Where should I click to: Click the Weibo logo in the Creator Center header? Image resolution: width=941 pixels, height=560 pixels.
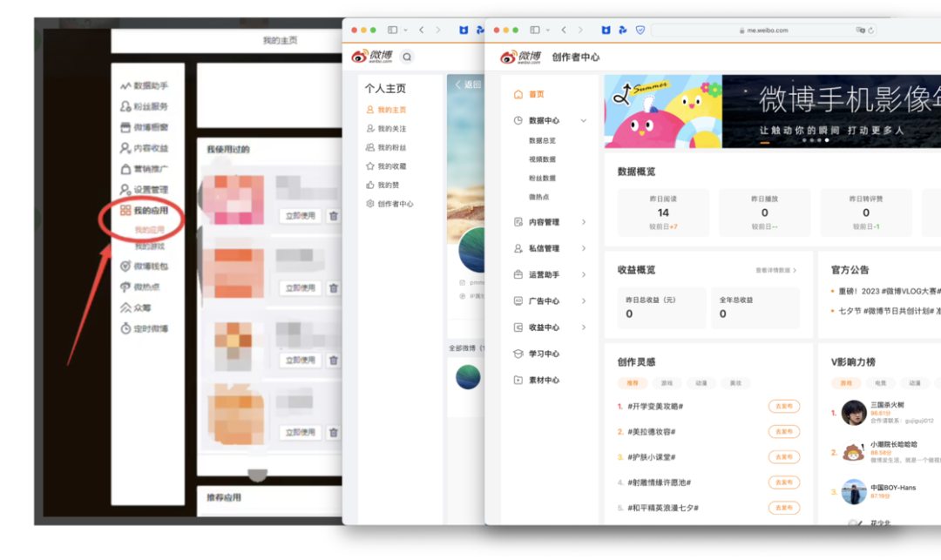[521, 57]
